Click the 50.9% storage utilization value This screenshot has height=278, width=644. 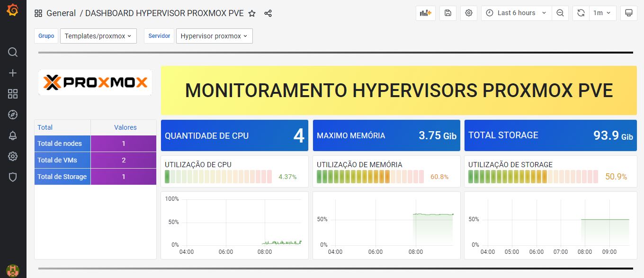[x=616, y=177]
